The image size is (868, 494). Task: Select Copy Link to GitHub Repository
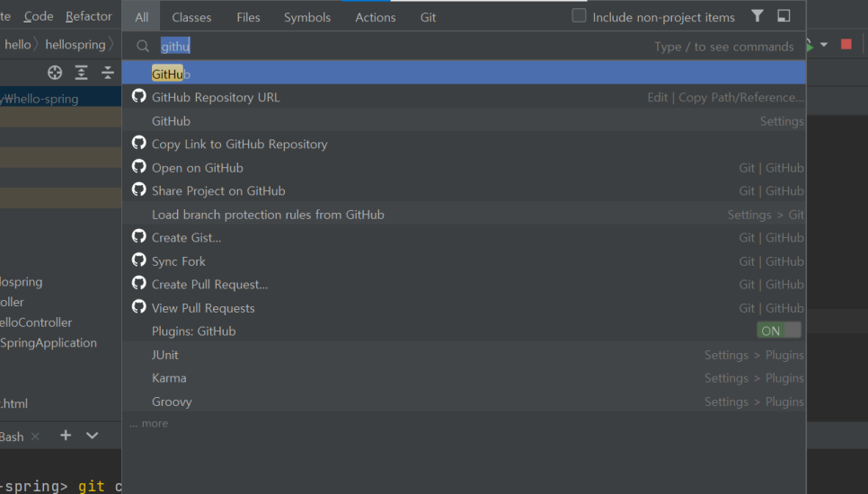pos(464,144)
